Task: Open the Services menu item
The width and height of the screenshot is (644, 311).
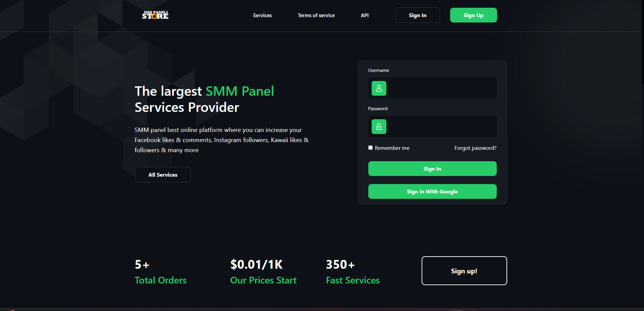Action: coord(262,15)
